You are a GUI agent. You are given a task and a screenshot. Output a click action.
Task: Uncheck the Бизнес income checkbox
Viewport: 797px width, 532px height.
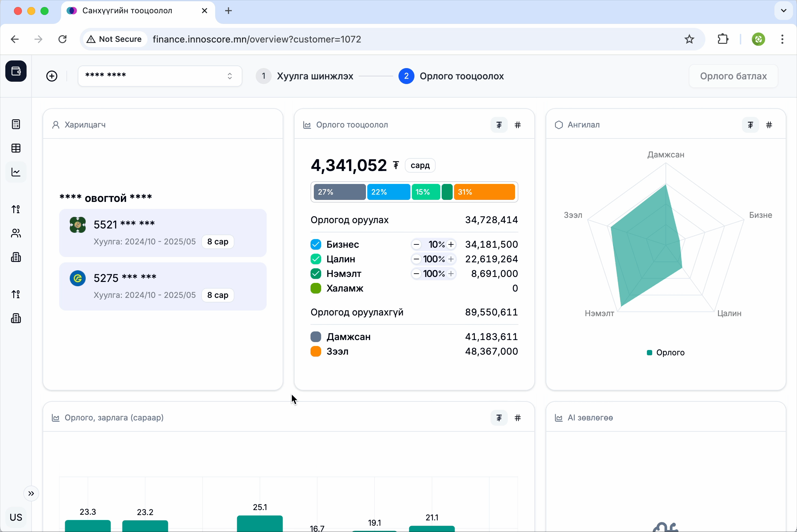(315, 244)
